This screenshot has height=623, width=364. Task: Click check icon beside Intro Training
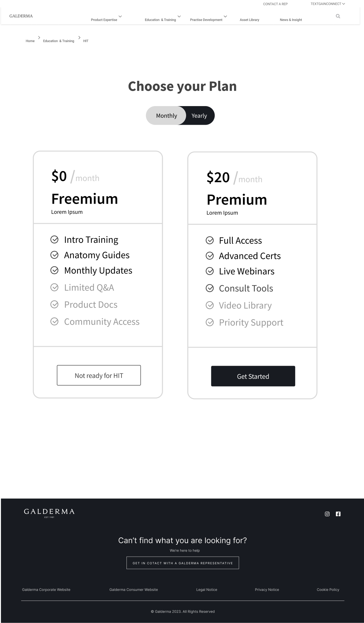click(55, 240)
